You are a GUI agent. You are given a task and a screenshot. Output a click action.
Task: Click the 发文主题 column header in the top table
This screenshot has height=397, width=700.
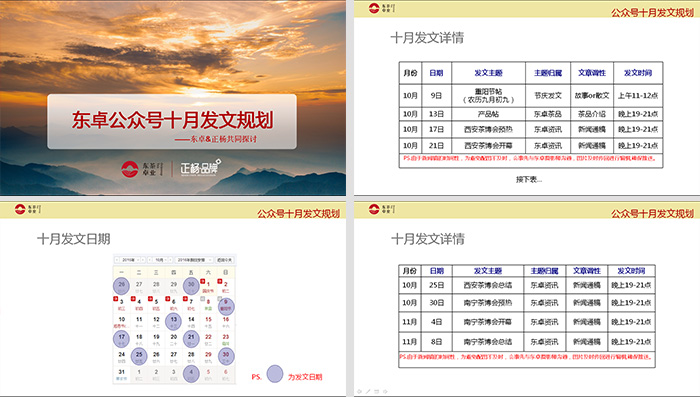point(488,73)
